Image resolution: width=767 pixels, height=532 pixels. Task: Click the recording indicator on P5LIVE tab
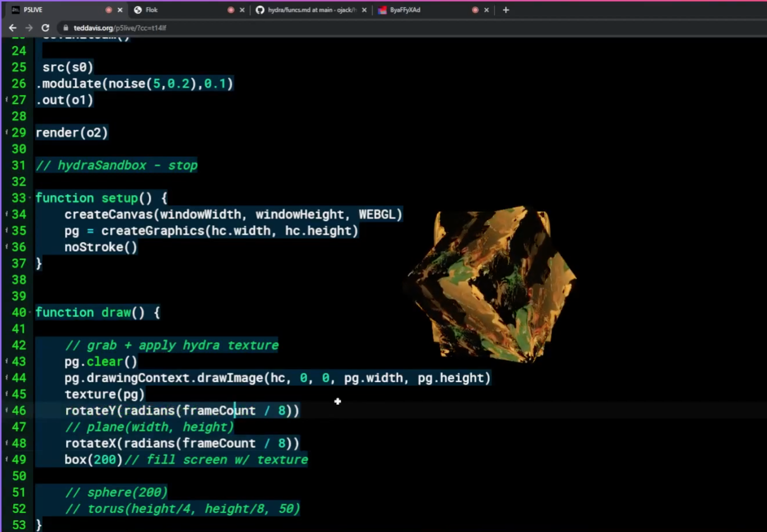(x=108, y=10)
